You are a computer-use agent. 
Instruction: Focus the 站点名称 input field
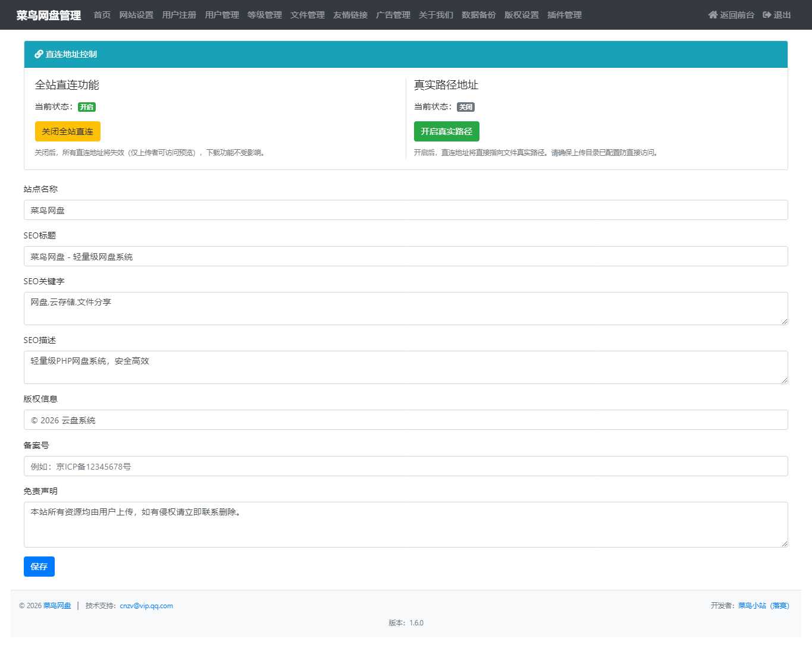[x=406, y=210]
